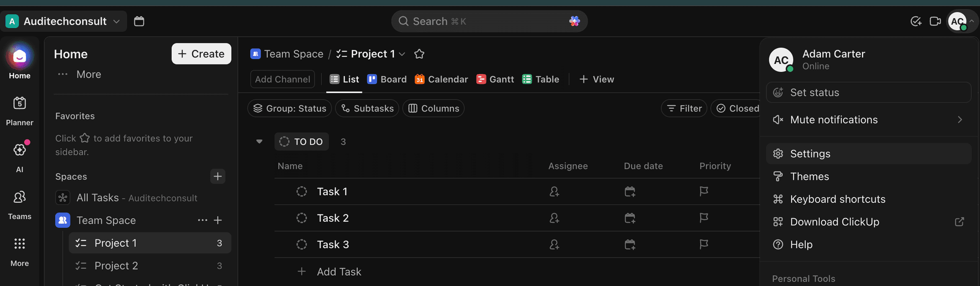This screenshot has height=286, width=980.
Task: Expand Mute notifications submenu
Action: [869, 120]
